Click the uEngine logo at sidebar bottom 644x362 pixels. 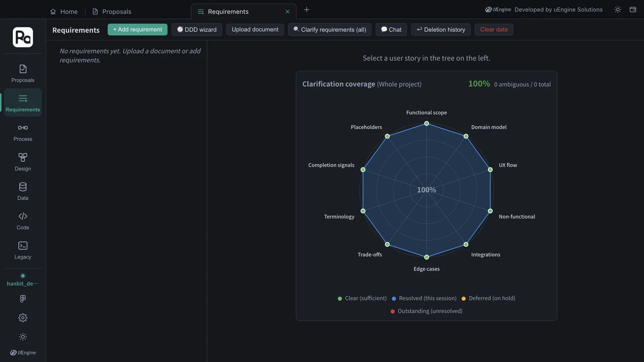point(23,353)
